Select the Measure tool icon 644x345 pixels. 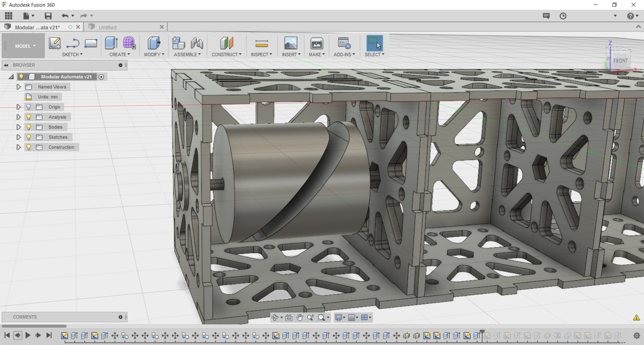[x=262, y=43]
